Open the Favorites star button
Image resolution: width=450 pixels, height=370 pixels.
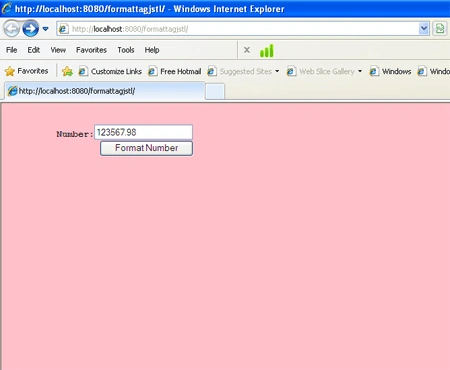26,71
